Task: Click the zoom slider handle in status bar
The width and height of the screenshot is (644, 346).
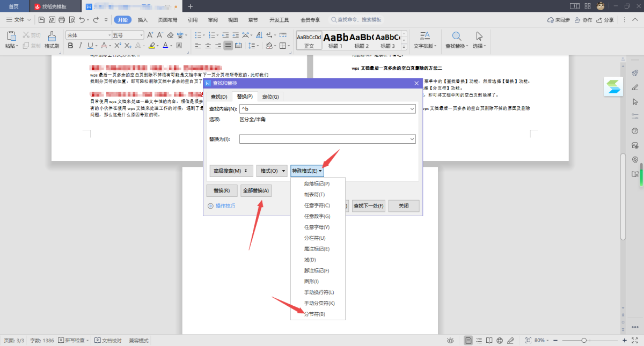Action: (584, 340)
